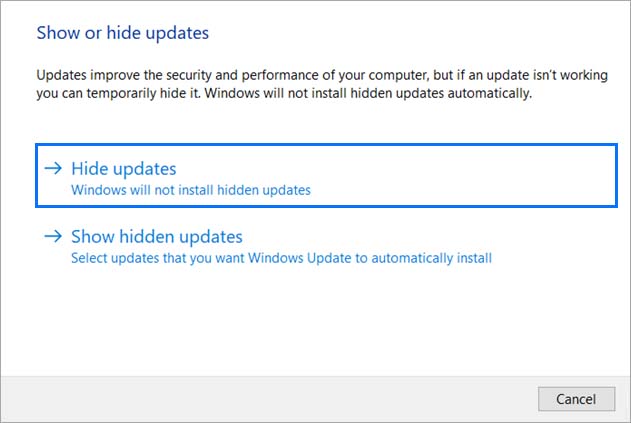Click the "Show or hide updates" heading
The height and width of the screenshot is (423, 631).
point(123,33)
